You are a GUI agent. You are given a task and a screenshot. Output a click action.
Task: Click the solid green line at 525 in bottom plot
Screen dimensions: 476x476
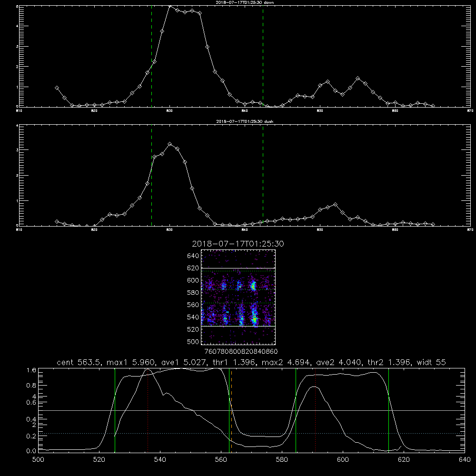click(x=115, y=410)
